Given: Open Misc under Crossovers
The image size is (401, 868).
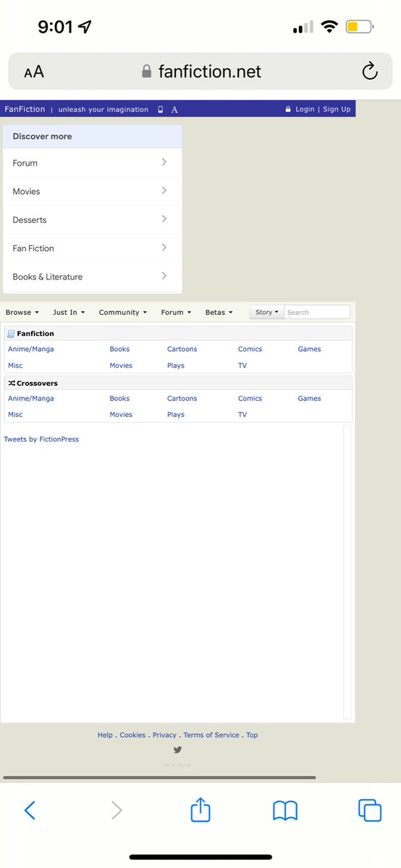Looking at the screenshot, I should click(x=15, y=415).
